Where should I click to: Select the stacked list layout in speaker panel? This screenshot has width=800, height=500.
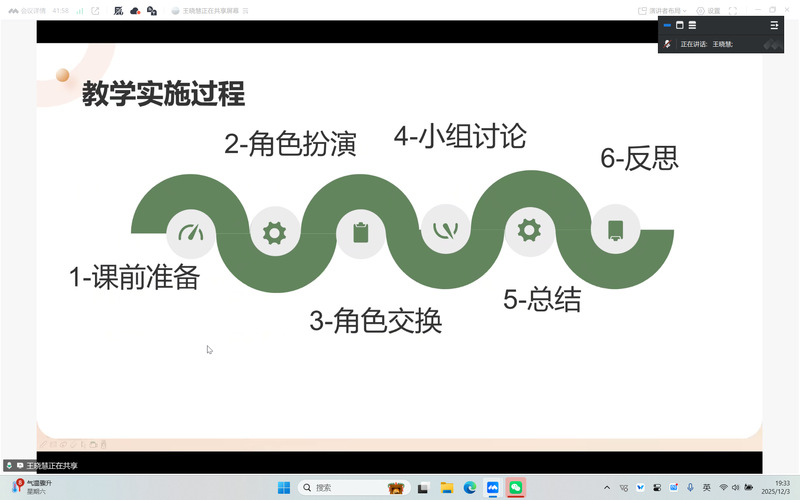tap(692, 25)
